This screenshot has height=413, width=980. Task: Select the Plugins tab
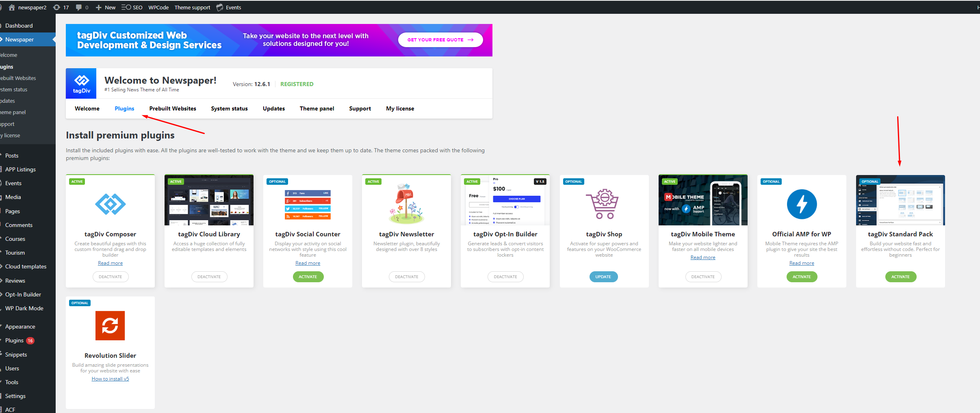click(x=124, y=108)
